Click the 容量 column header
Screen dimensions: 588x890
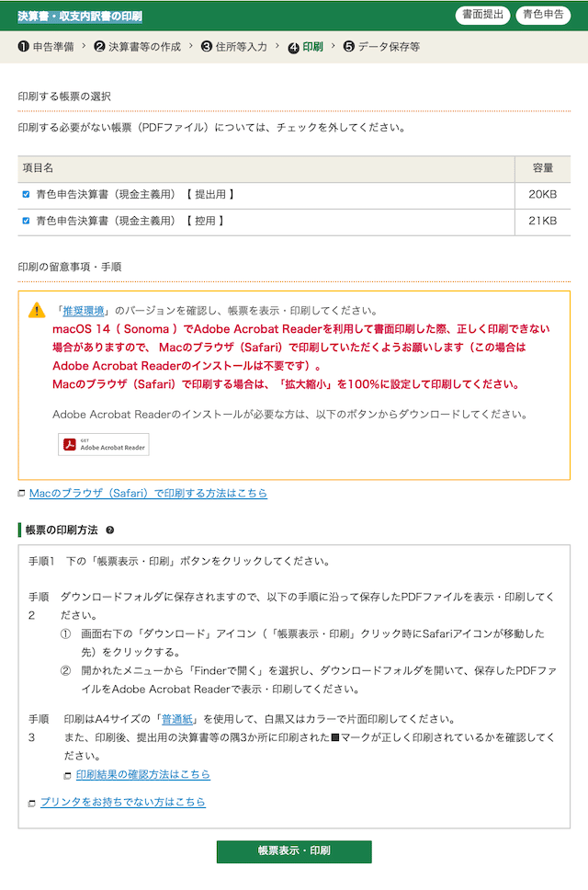(543, 168)
